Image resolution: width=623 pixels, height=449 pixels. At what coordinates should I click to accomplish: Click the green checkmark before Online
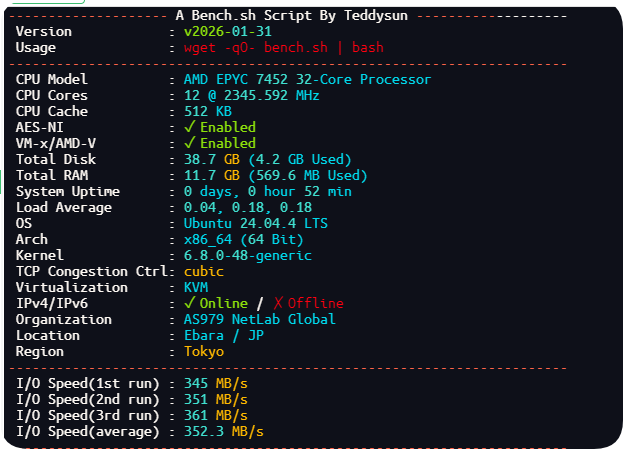[x=189, y=303]
